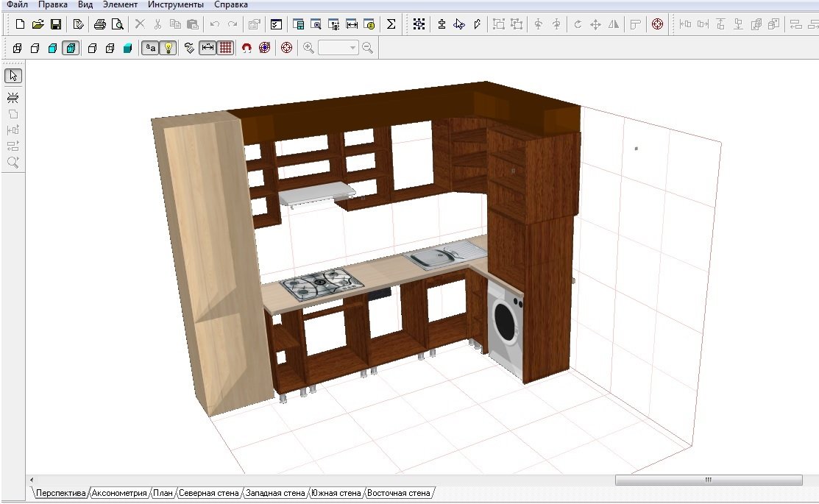Click the horizontal scrollbar thumb
The image size is (819, 504).
tap(709, 480)
